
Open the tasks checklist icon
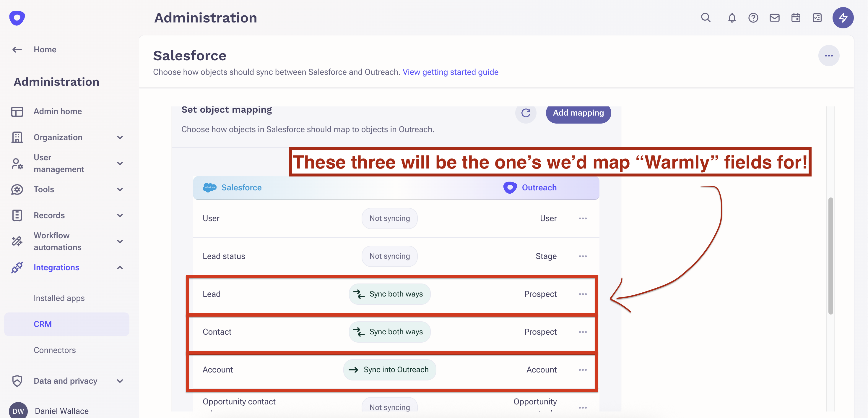point(817,17)
